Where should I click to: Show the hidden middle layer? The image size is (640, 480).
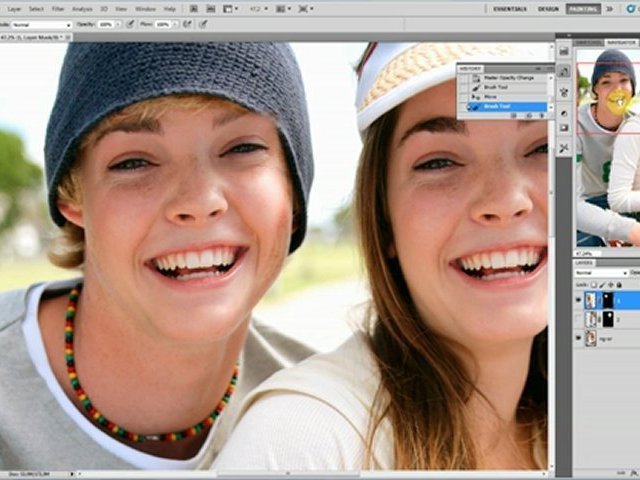tap(579, 319)
